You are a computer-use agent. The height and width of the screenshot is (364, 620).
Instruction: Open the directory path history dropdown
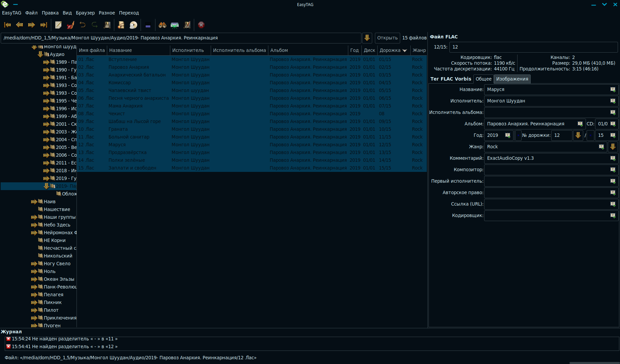pos(367,38)
